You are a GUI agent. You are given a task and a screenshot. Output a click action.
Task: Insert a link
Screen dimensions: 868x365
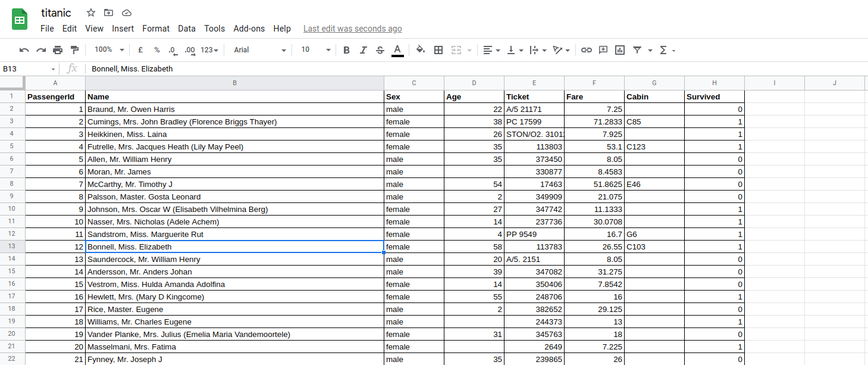click(586, 50)
